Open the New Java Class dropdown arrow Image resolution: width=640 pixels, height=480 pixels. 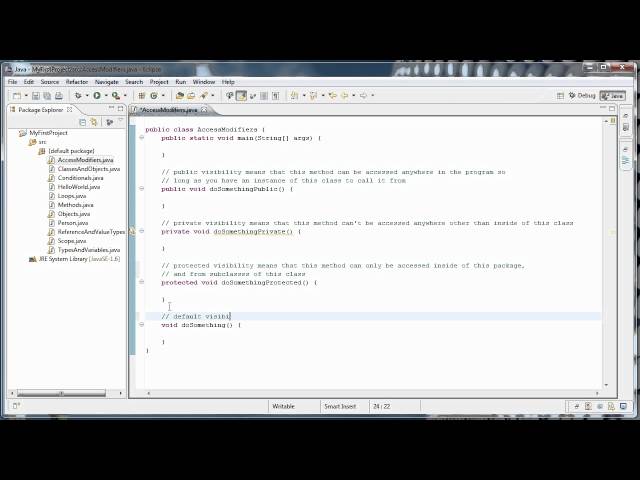(x=163, y=96)
